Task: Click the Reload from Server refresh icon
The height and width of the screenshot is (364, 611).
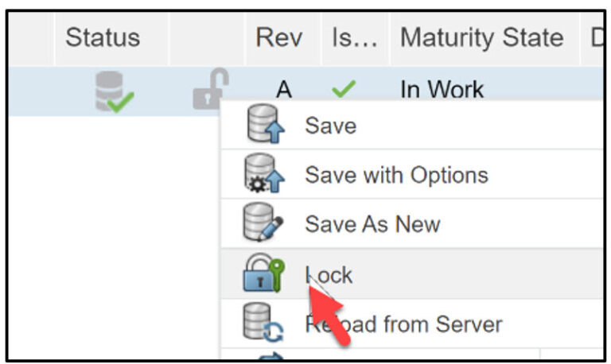Action: 259,323
